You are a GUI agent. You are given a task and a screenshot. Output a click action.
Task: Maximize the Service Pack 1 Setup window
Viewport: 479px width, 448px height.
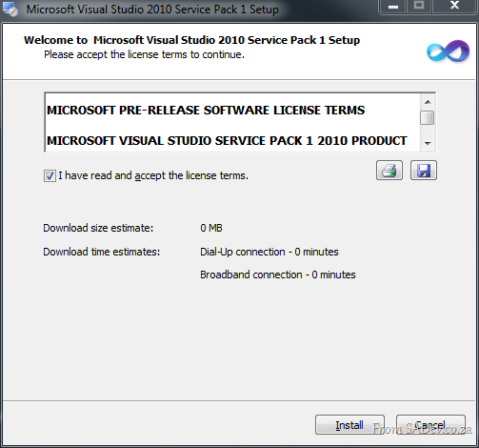tap(419, 7)
